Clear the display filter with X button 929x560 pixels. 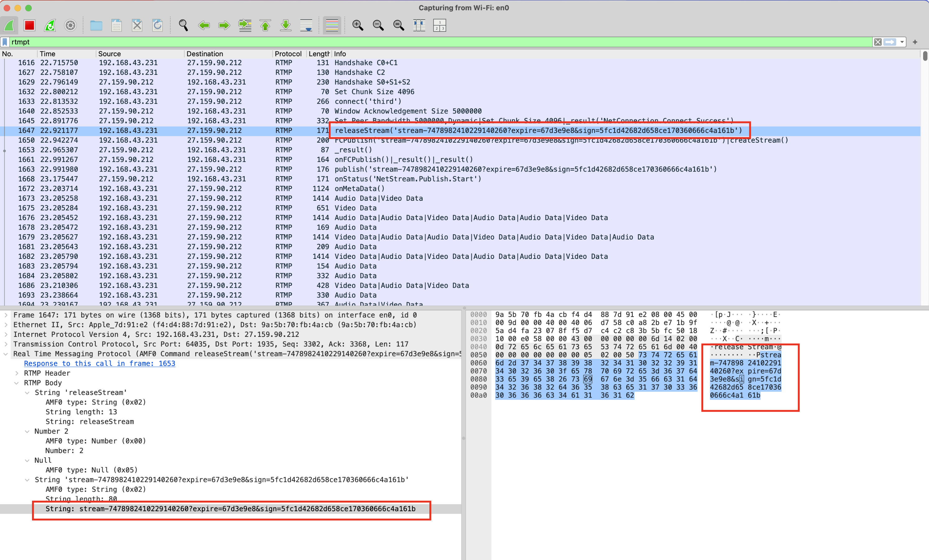point(878,42)
